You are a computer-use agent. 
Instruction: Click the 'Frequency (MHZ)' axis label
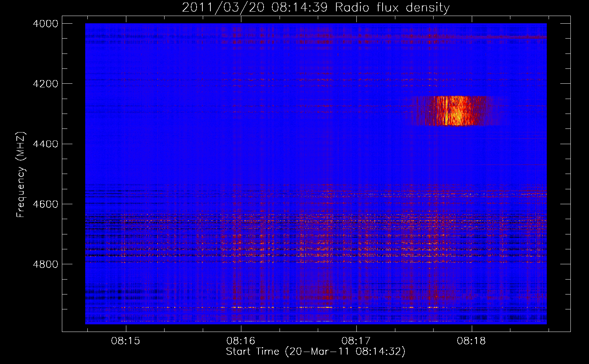[x=21, y=175]
